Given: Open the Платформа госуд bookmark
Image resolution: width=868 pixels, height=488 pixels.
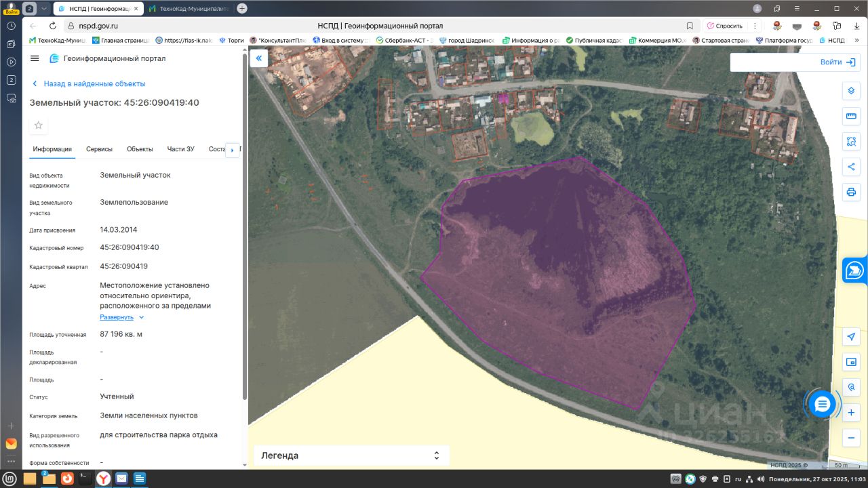Looking at the screenshot, I should coord(783,40).
